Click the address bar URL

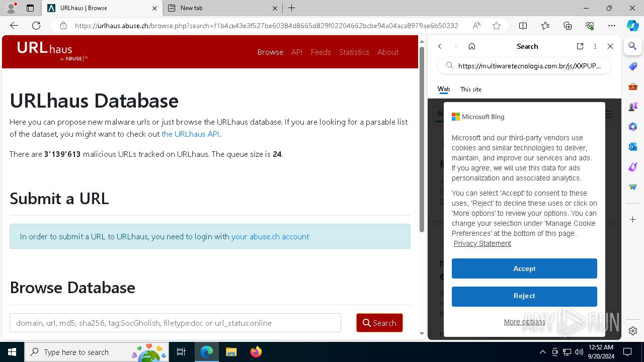(266, 26)
